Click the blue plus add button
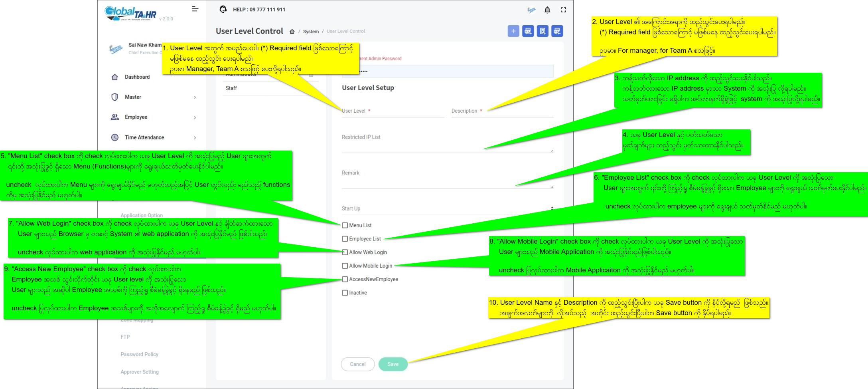This screenshot has height=389, width=868. 513,31
